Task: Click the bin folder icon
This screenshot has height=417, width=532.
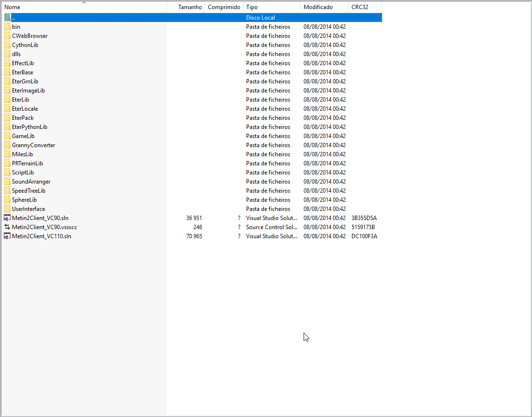Action: point(7,27)
